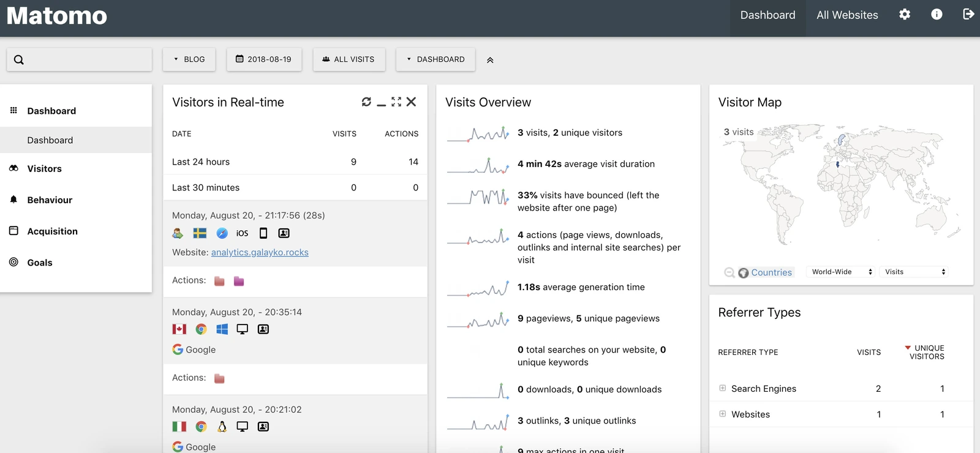
Task: Click the pink folder action icon
Action: coord(239,281)
